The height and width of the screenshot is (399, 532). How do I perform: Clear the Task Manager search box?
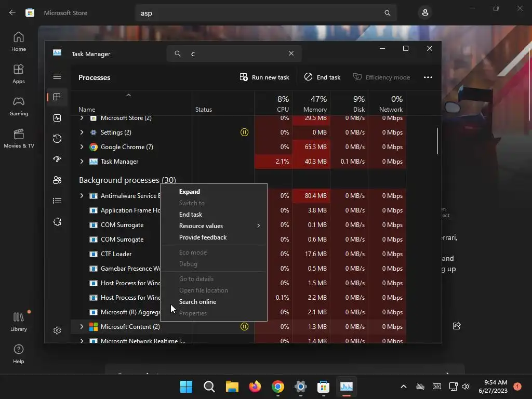tap(291, 54)
